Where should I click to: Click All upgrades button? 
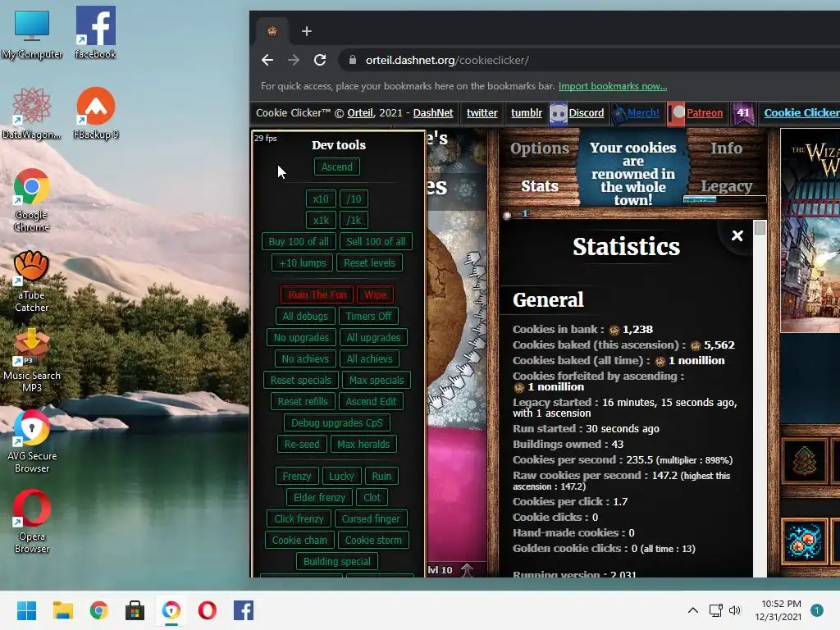(x=373, y=337)
